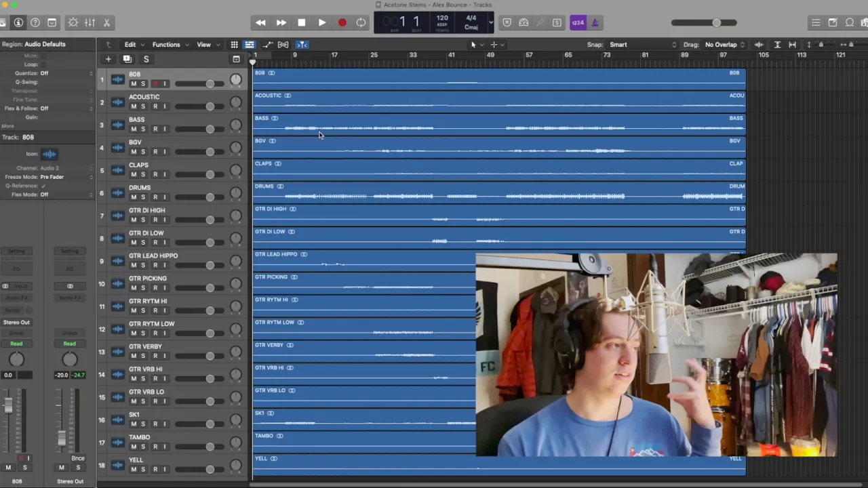Open the Editors scissors icon
The width and height of the screenshot is (868, 488).
106,22
